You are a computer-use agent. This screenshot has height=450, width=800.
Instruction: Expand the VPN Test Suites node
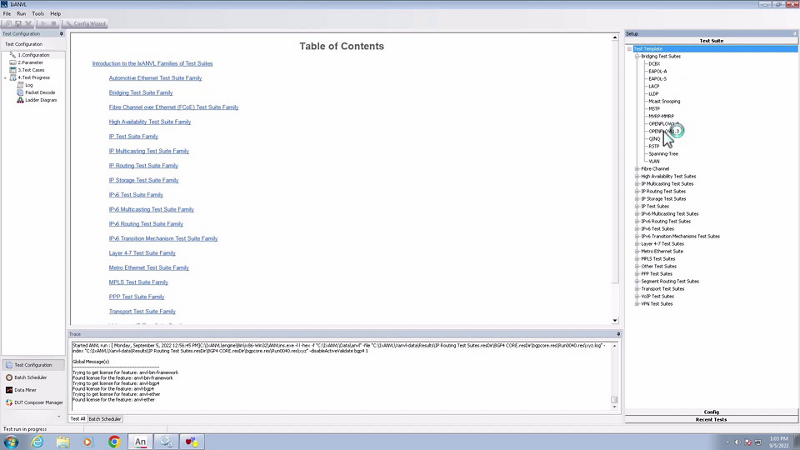click(637, 304)
